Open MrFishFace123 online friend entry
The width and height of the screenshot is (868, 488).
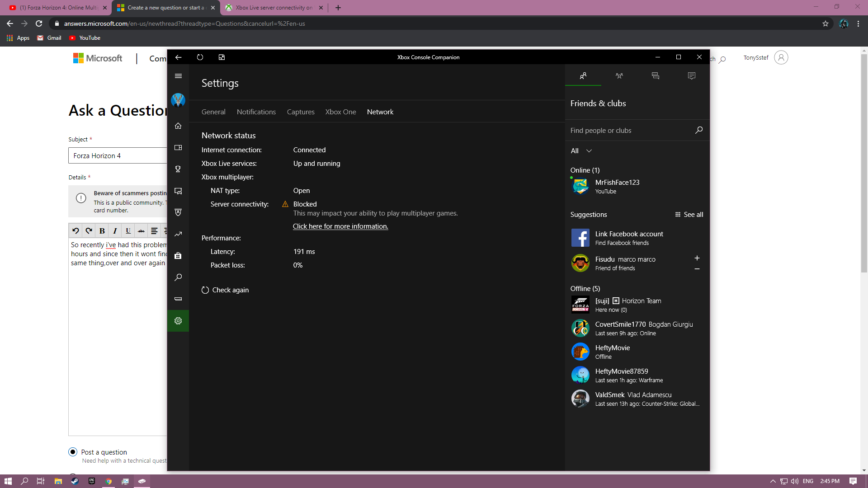pos(637,186)
